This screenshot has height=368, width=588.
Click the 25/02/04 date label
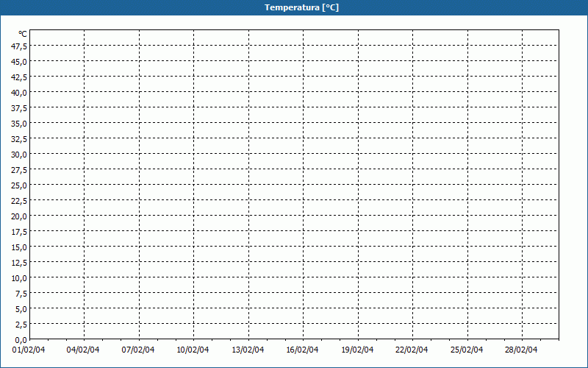point(467,350)
